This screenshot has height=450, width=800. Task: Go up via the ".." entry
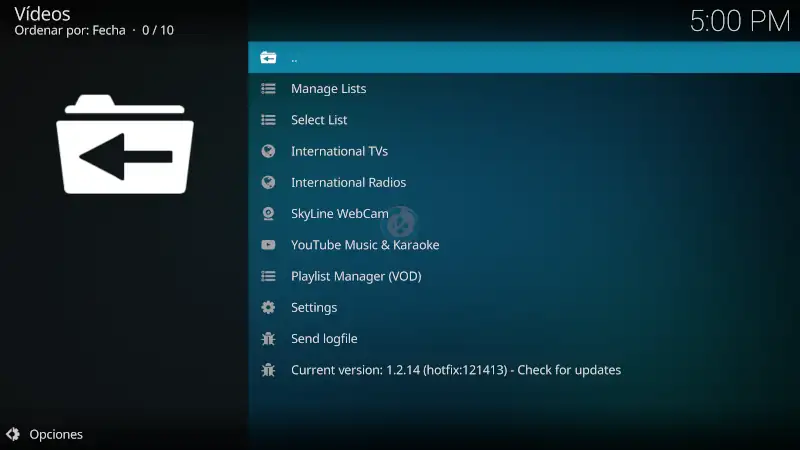coord(524,58)
